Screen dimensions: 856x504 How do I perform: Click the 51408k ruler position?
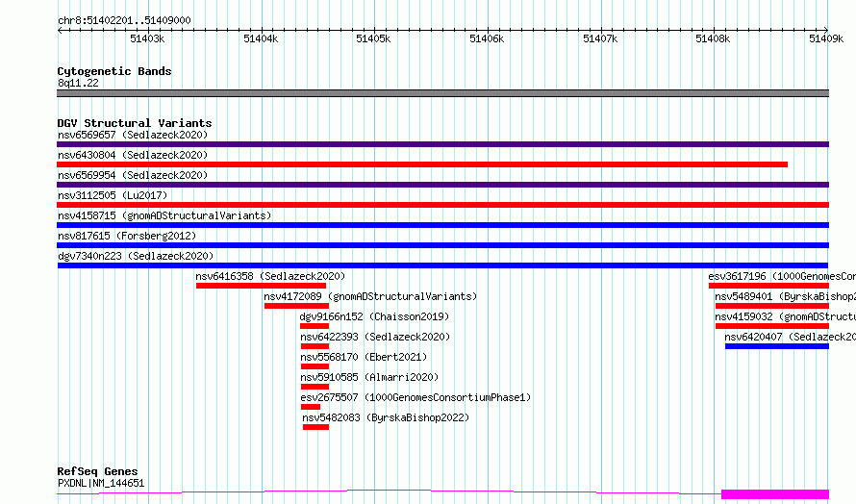[x=713, y=38]
